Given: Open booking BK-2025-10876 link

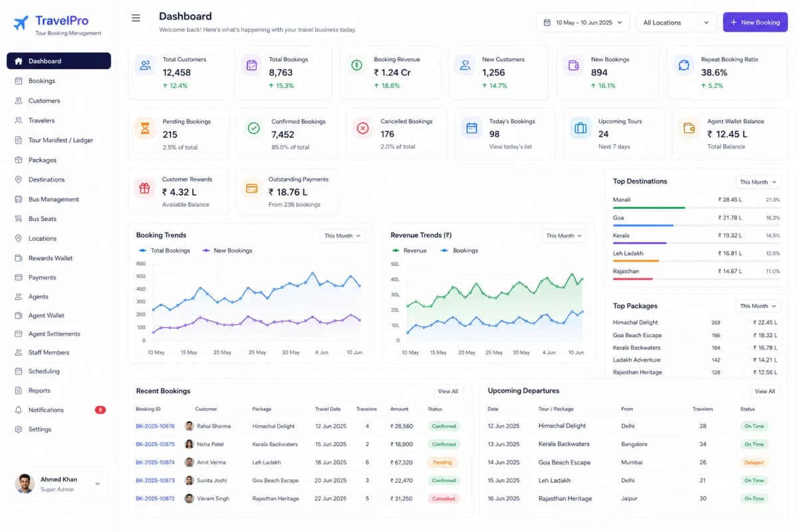Looking at the screenshot, I should (155, 426).
